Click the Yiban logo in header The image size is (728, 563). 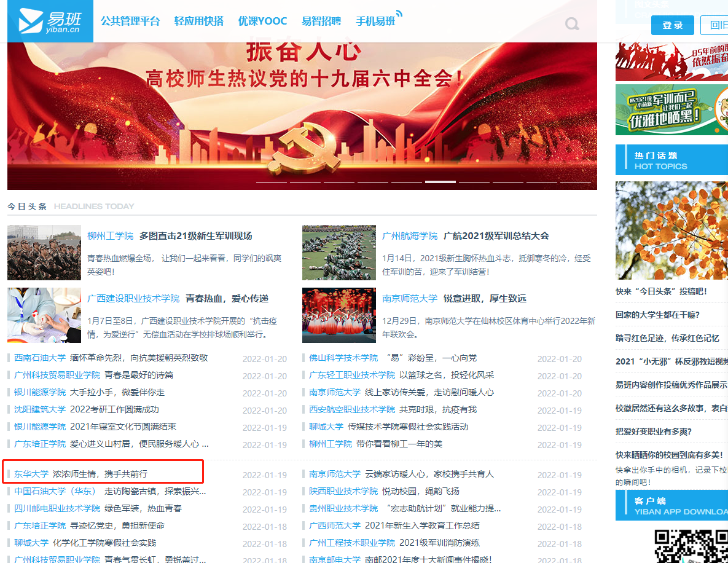[x=50, y=22]
